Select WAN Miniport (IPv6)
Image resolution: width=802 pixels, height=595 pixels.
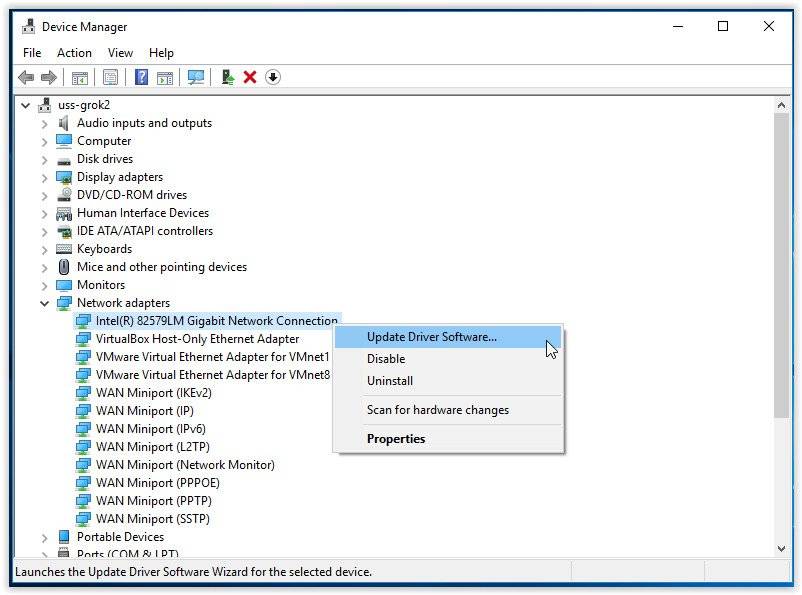(x=150, y=429)
